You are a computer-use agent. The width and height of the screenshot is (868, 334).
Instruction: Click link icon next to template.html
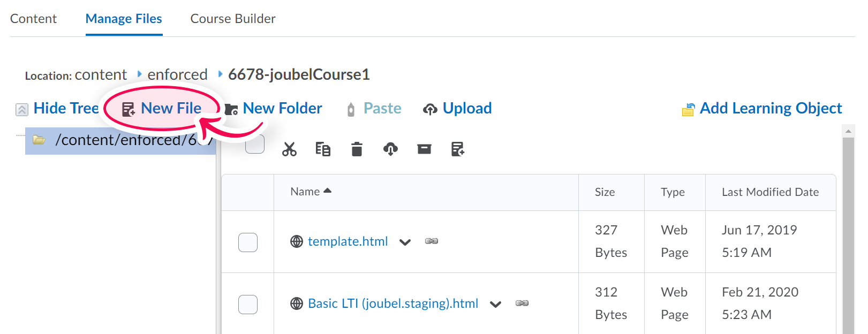click(x=432, y=241)
